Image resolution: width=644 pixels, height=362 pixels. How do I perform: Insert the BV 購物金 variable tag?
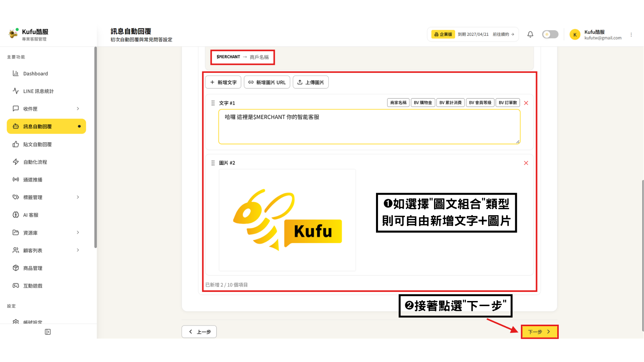423,103
